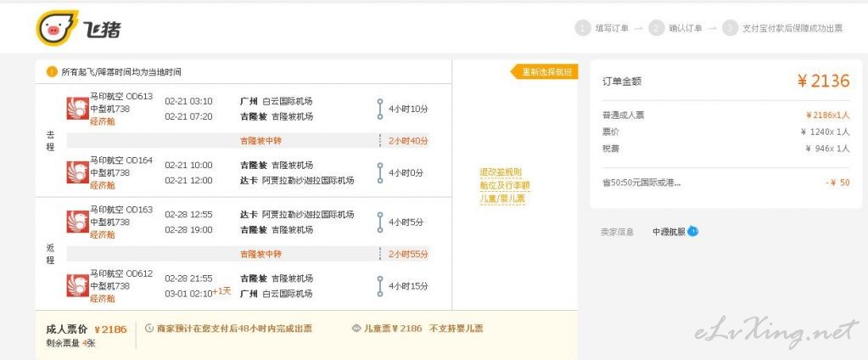Open the 舱位及行李额 link
Screen dimensions: 868x360
(505, 185)
